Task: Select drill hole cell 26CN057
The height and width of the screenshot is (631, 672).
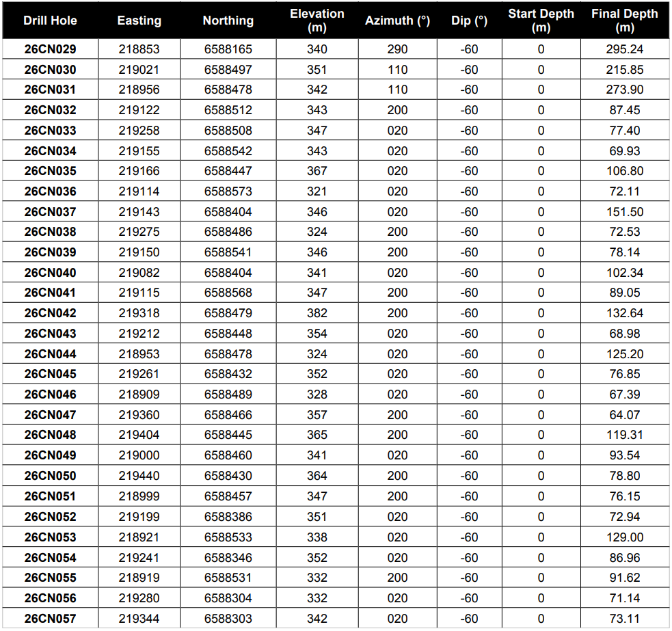Action: pyautogui.click(x=50, y=619)
